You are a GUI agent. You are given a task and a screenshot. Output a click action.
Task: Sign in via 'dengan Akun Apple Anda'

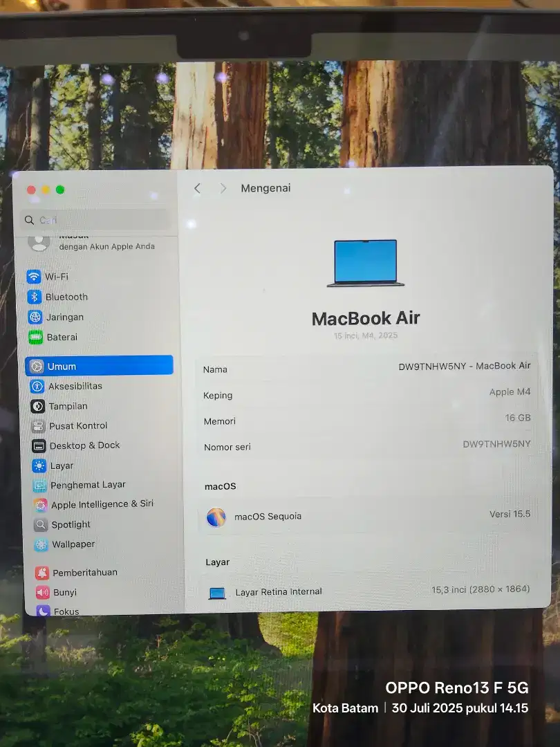click(x=107, y=246)
